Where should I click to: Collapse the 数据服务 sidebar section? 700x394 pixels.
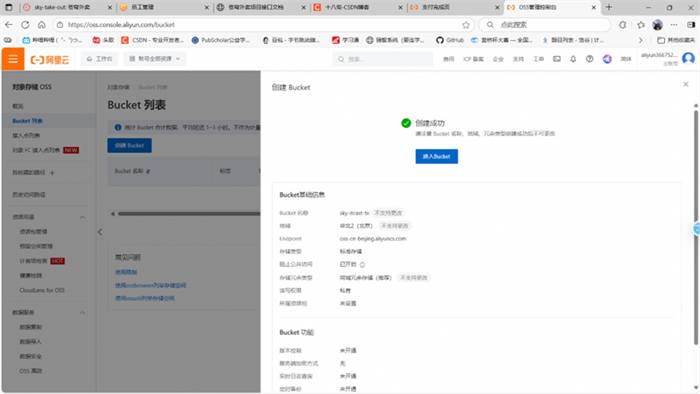pos(83,313)
